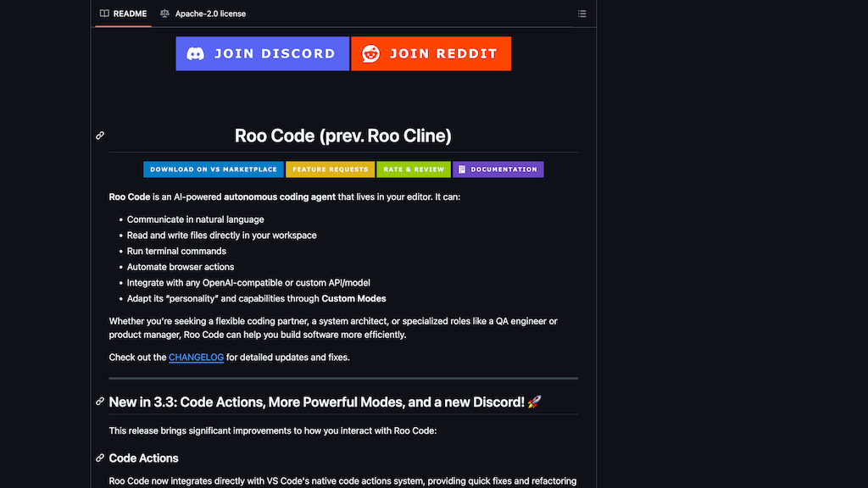Click the anchor icon beside the Code Actions heading
The width and height of the screenshot is (868, 488).
click(x=100, y=458)
